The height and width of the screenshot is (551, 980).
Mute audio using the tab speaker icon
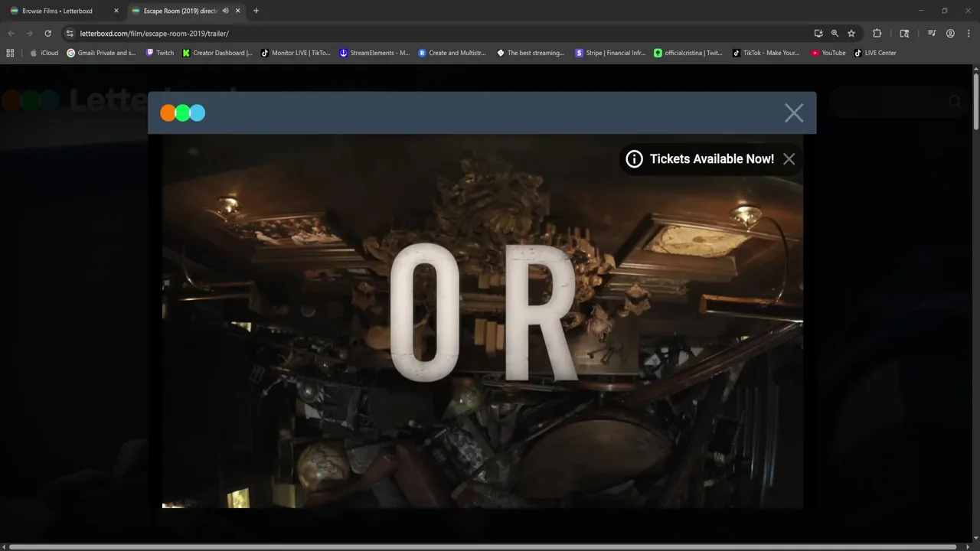click(x=226, y=11)
